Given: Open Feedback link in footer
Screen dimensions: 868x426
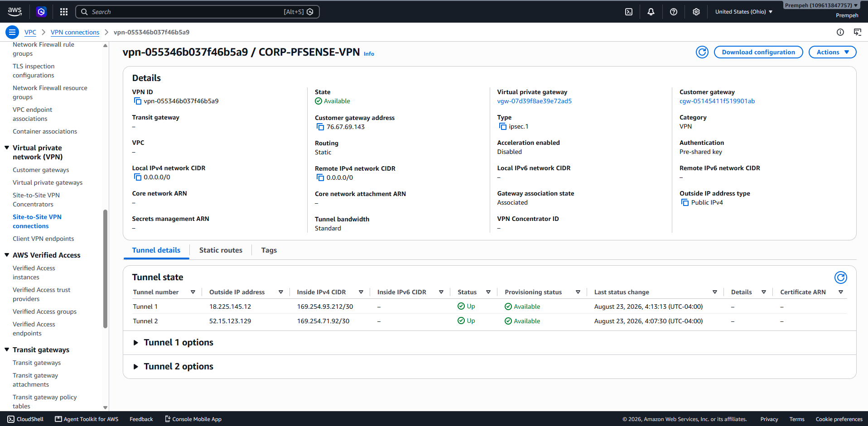Looking at the screenshot, I should (x=141, y=419).
